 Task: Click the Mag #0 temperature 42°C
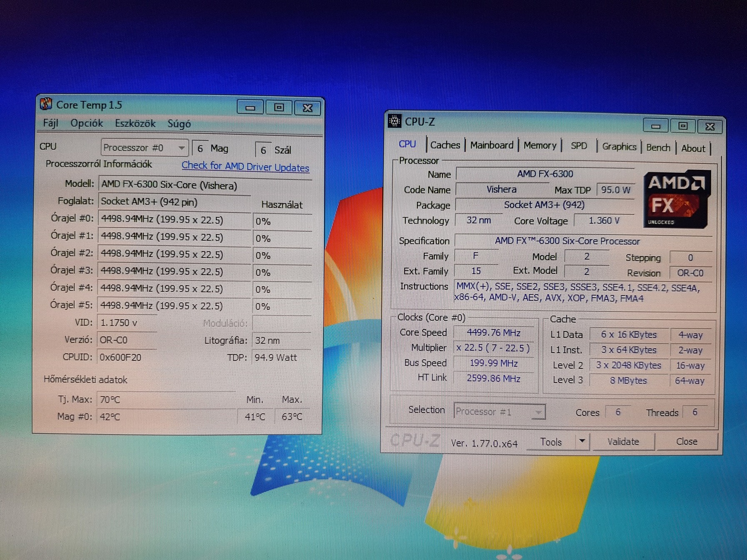pos(166,417)
